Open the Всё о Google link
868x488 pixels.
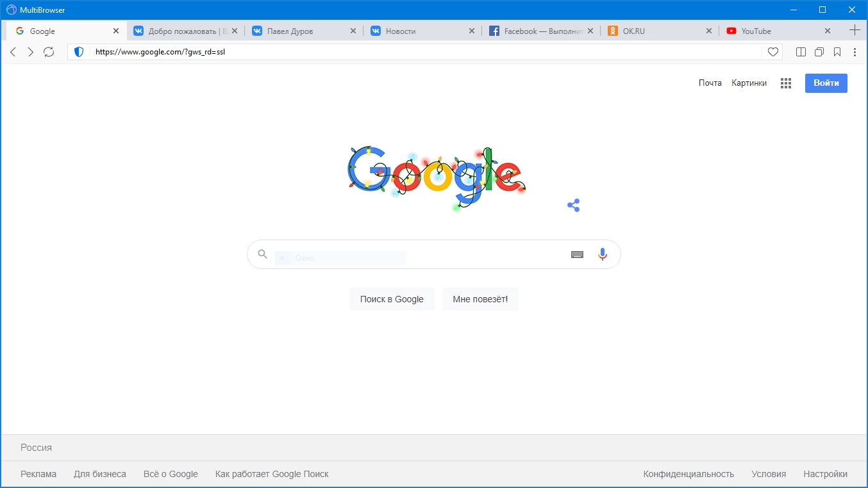171,475
